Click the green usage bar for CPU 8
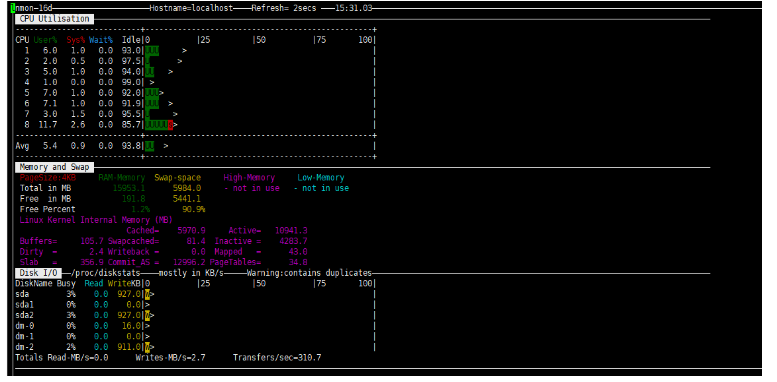Screen dimensions: 777x382 tap(157, 125)
